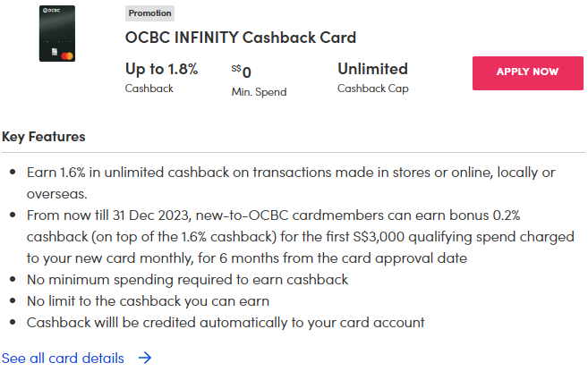Click the Up to 1.8% cashback figure
The image size is (588, 380).
161,69
